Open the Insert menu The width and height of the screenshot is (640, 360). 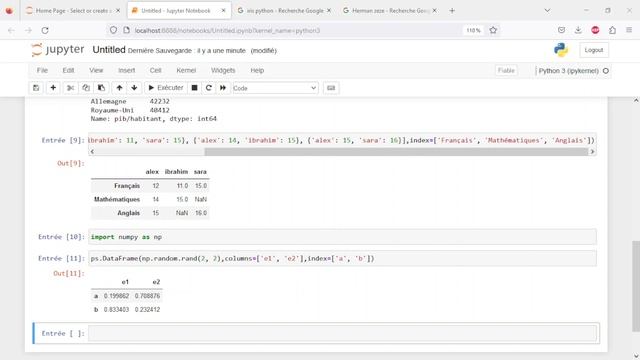click(x=127, y=70)
